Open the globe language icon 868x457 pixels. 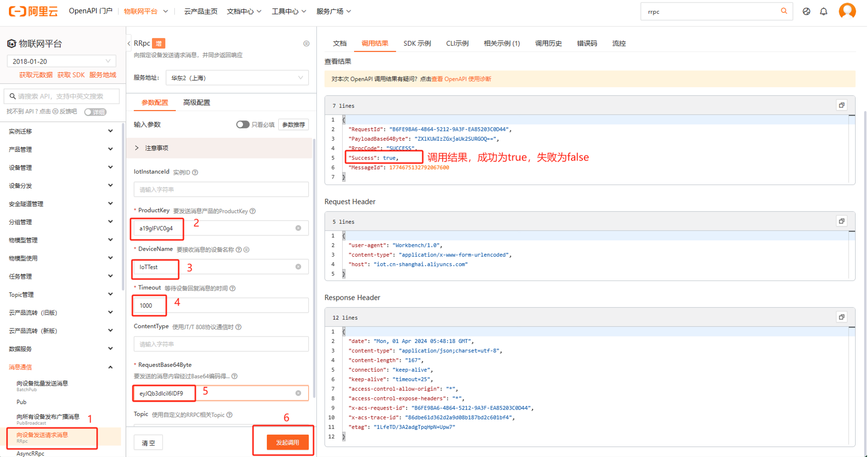click(x=806, y=11)
